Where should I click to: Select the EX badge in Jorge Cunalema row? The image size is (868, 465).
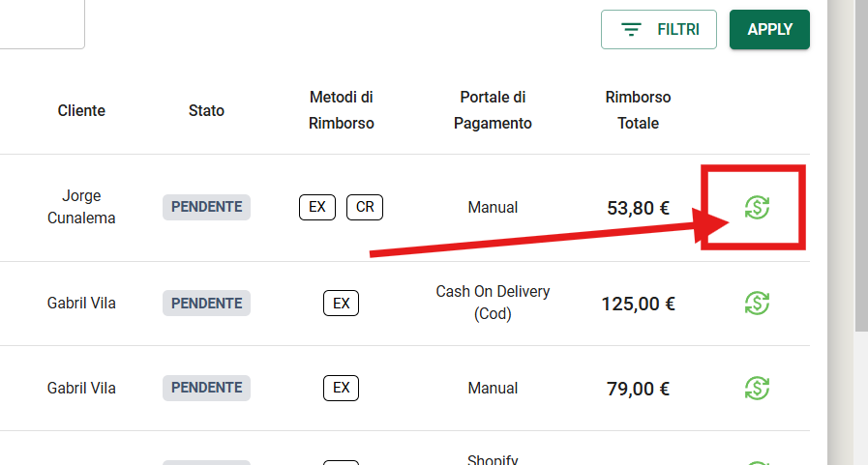pyautogui.click(x=317, y=207)
